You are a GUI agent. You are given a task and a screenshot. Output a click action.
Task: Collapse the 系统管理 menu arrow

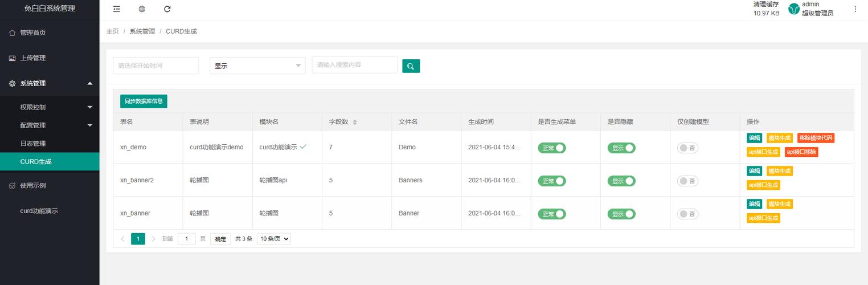pyautogui.click(x=90, y=83)
